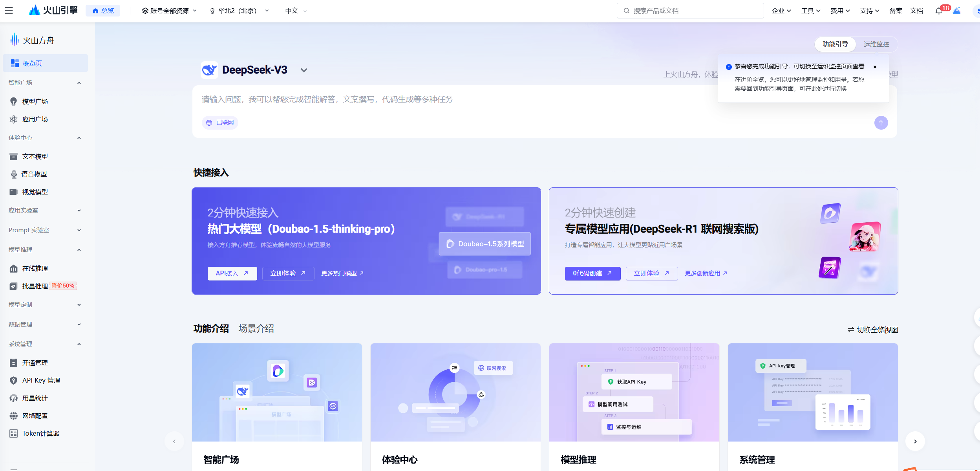Open the 费用 top menu
The width and height of the screenshot is (980, 471).
(840, 11)
